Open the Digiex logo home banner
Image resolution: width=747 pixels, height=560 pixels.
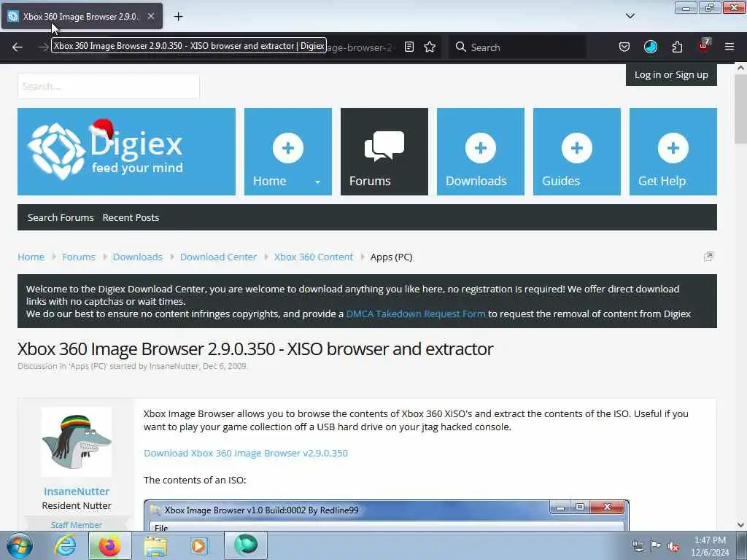coord(126,152)
